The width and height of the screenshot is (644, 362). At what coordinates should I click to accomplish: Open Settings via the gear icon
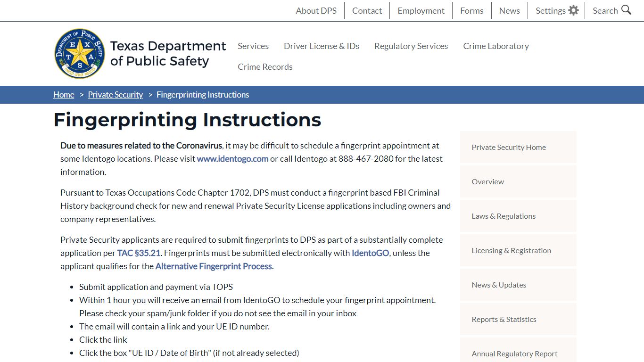(573, 10)
